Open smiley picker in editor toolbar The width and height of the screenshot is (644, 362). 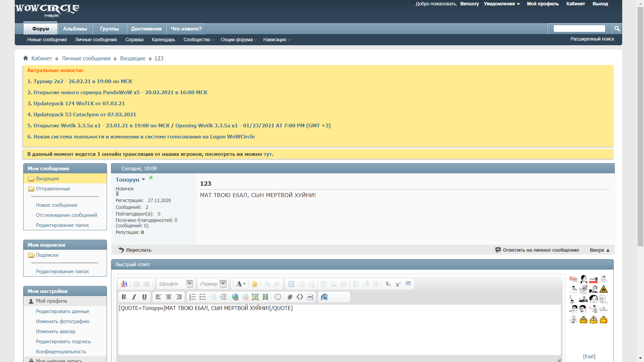pos(255,284)
